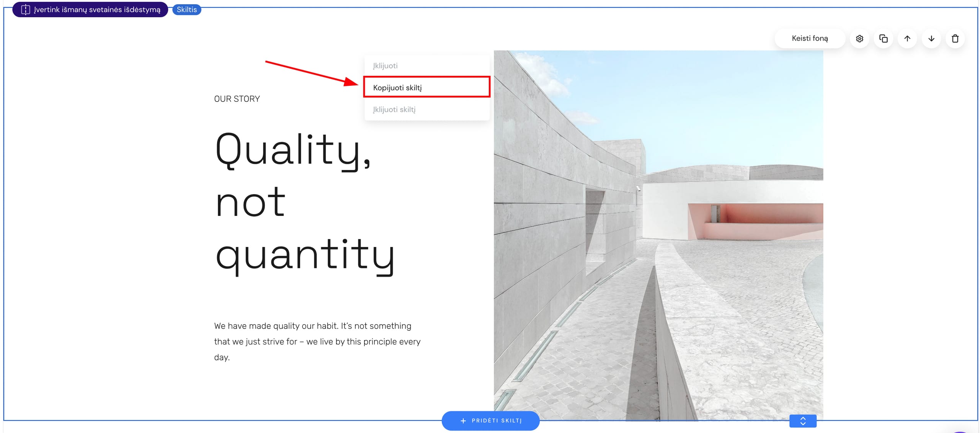The height and width of the screenshot is (433, 980).
Task: Open section settings gear icon
Action: pos(859,39)
